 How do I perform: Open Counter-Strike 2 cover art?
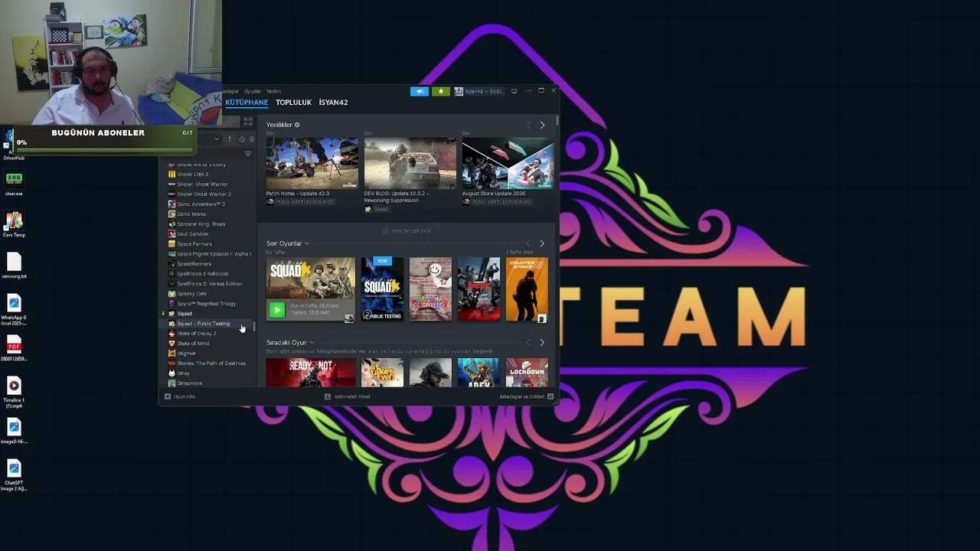tap(527, 289)
